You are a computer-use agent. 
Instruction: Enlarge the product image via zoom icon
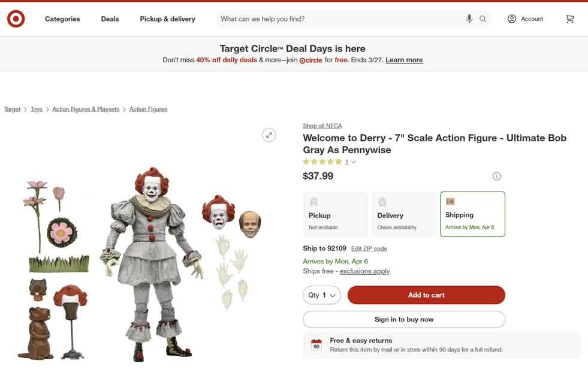[269, 135]
